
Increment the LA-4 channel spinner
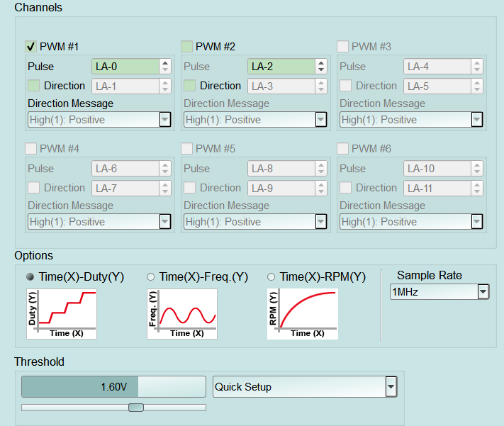[477, 62]
